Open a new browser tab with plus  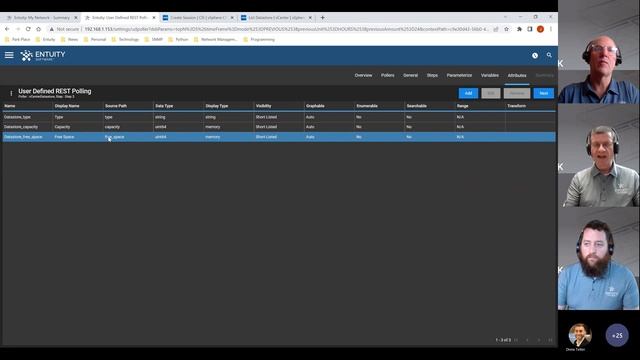tap(322, 18)
